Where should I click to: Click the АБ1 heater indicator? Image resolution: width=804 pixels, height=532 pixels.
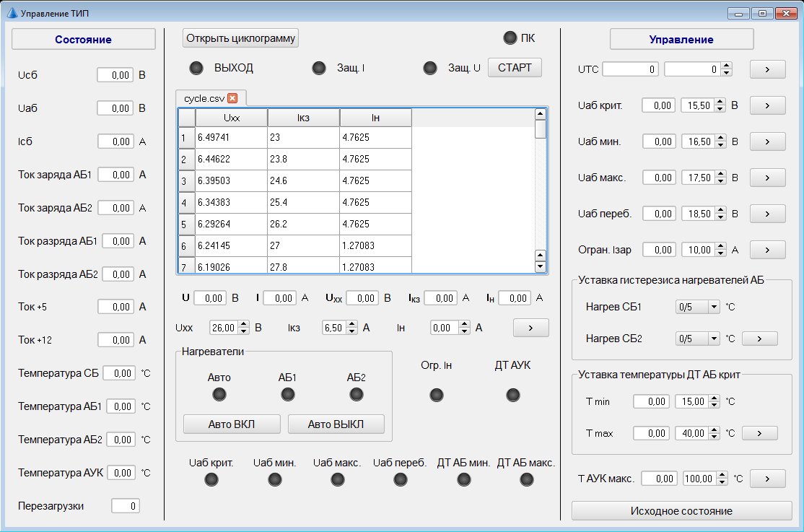click(288, 394)
